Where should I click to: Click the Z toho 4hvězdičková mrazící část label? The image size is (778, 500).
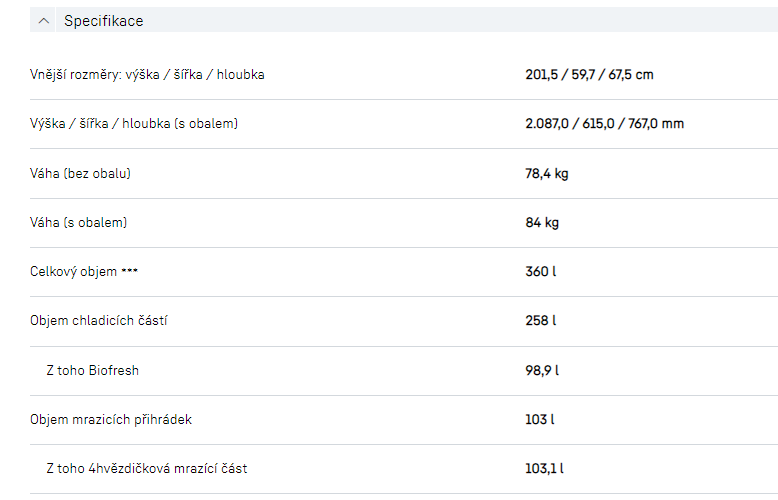click(x=146, y=469)
